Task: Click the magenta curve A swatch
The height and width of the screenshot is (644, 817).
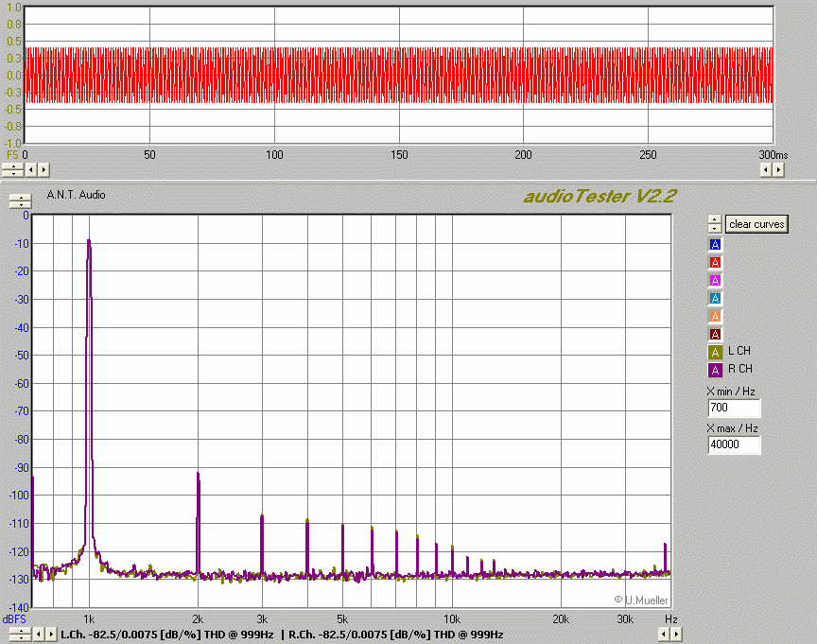Action: point(715,280)
